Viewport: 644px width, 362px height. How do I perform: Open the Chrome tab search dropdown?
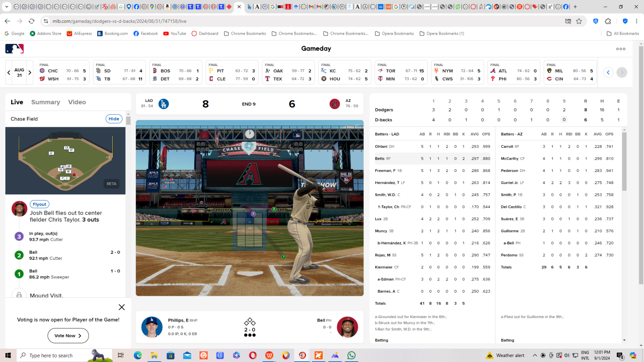click(6, 6)
